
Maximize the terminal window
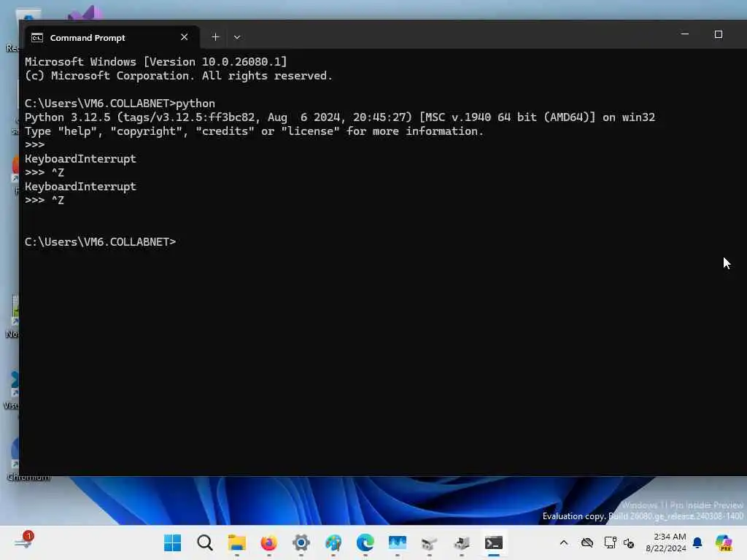pyautogui.click(x=719, y=34)
